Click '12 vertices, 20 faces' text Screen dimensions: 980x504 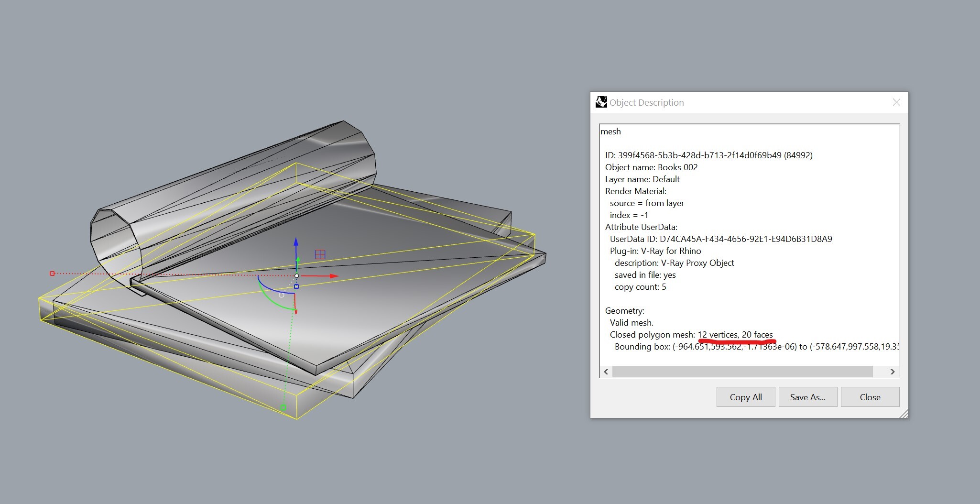pyautogui.click(x=735, y=335)
